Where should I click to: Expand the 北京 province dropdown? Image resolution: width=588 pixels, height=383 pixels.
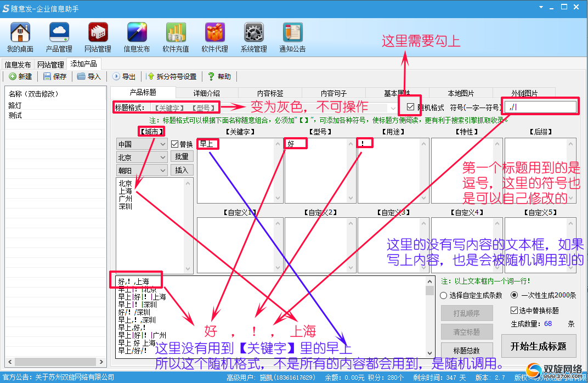(x=163, y=157)
